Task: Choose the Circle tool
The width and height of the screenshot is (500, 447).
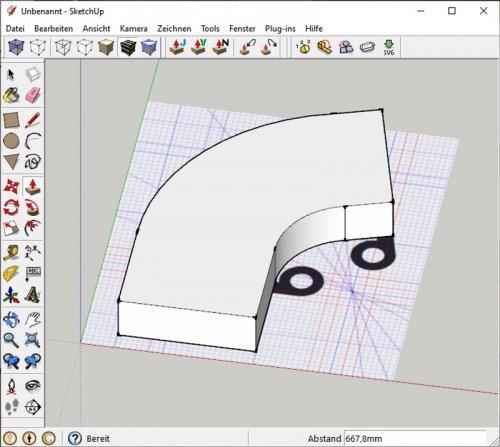Action: (x=11, y=141)
